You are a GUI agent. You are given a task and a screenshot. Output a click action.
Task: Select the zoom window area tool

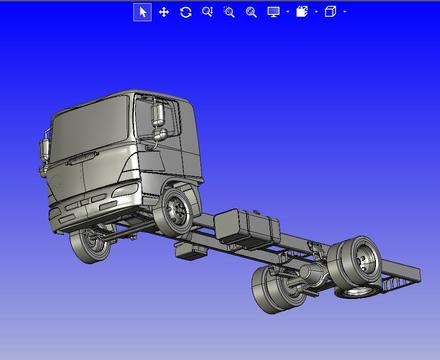229,12
